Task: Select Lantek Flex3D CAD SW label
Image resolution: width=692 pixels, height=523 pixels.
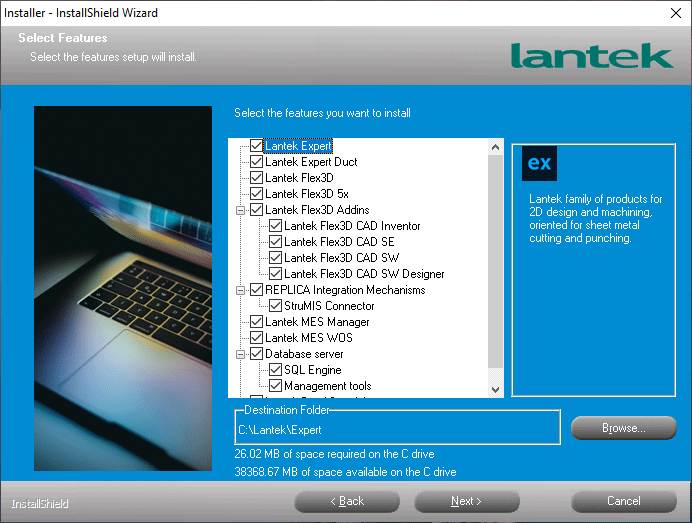Action: point(342,258)
